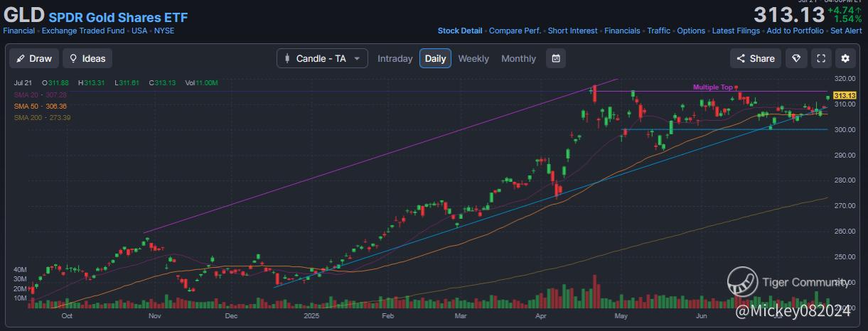Expand the Candle - TA chart type dropdown
The image size is (868, 331).
(322, 58)
